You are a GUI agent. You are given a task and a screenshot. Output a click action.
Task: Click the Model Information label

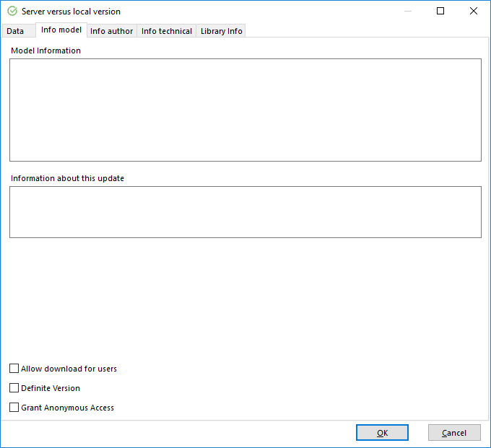pos(45,50)
